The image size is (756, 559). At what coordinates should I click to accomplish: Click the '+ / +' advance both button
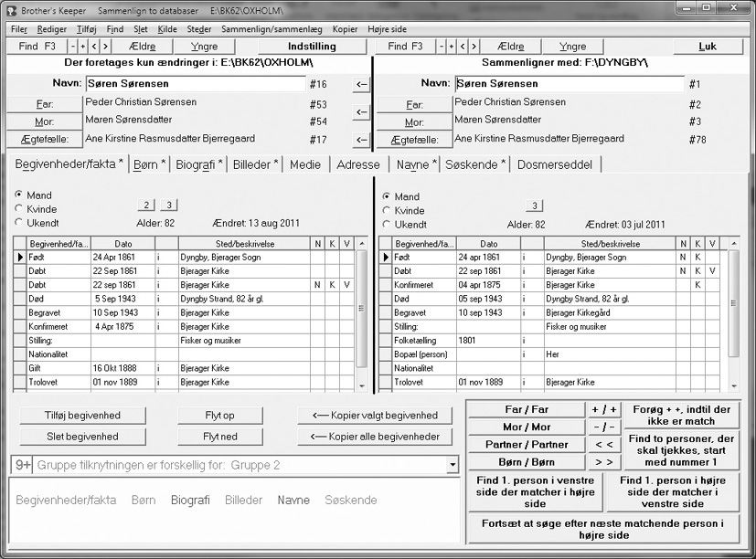click(604, 409)
